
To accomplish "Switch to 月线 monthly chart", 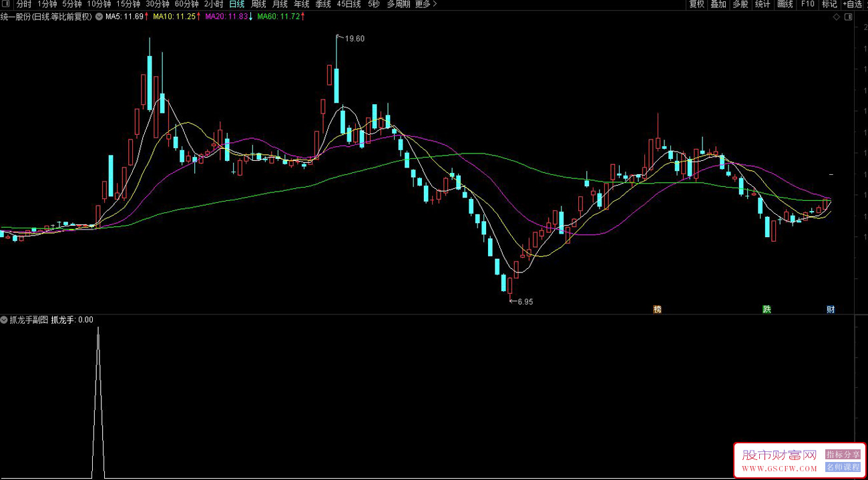I will [x=280, y=4].
